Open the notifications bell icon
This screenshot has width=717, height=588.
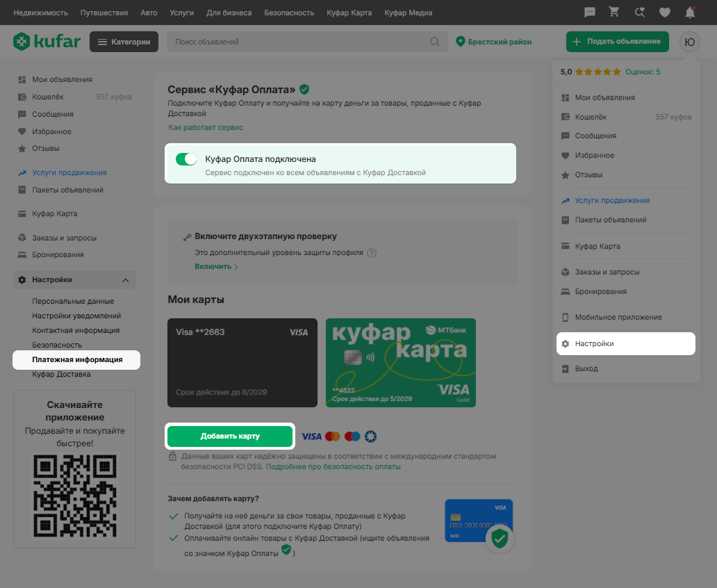coord(690,13)
